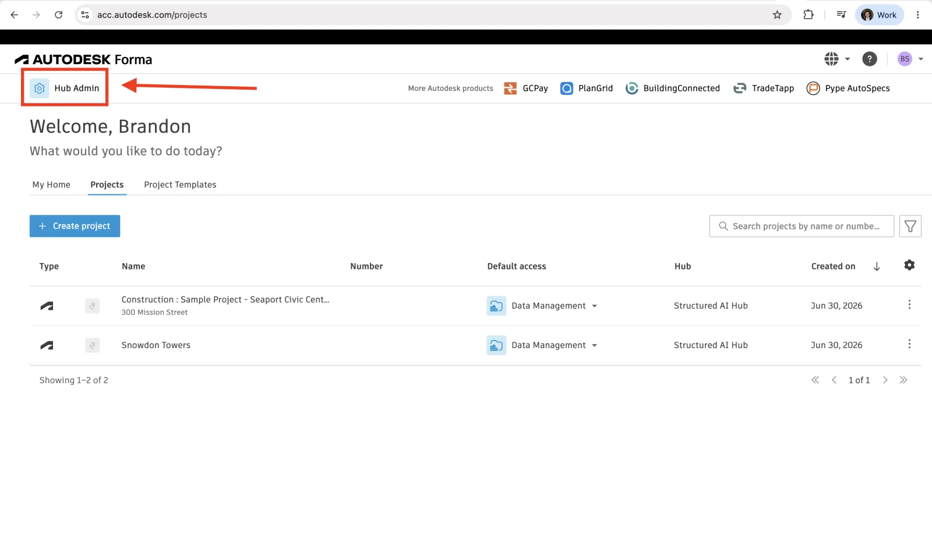Open the Work browser profile
This screenshot has height=560, width=932.
point(880,15)
